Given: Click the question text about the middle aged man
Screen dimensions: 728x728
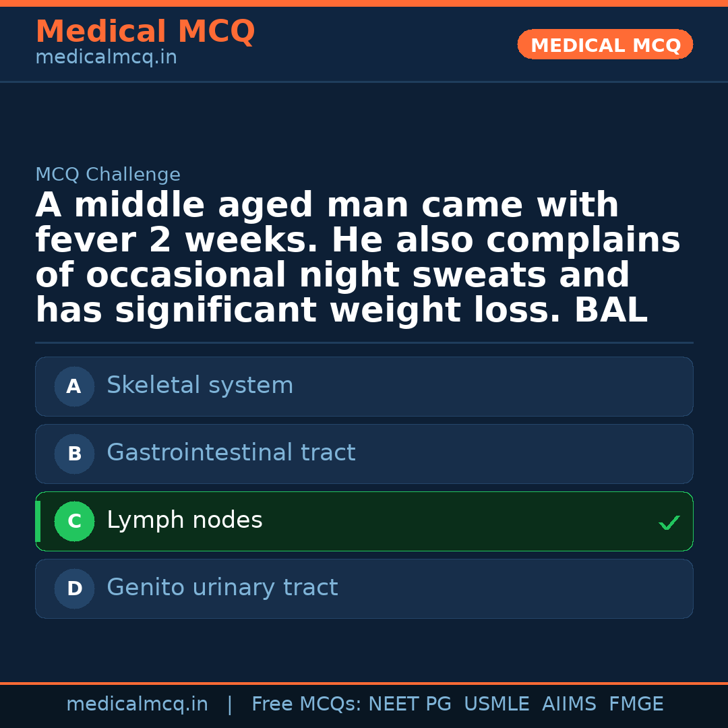Looking at the screenshot, I should [x=357, y=257].
